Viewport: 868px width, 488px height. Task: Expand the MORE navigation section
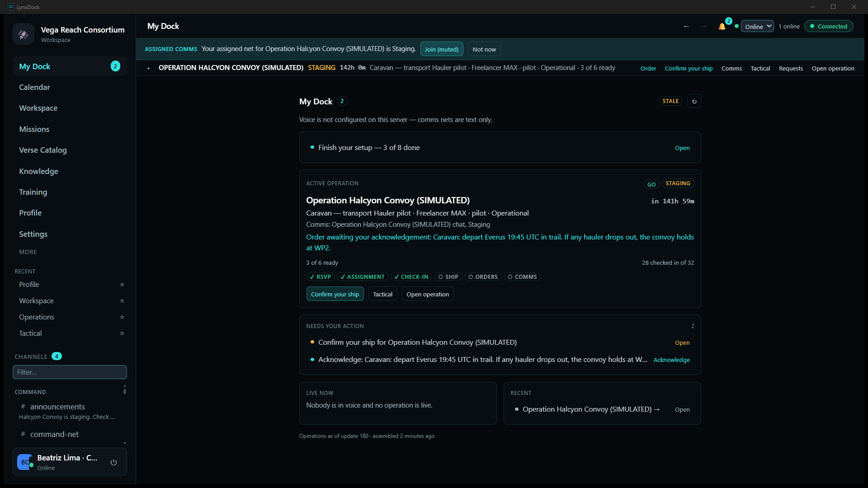[28, 252]
